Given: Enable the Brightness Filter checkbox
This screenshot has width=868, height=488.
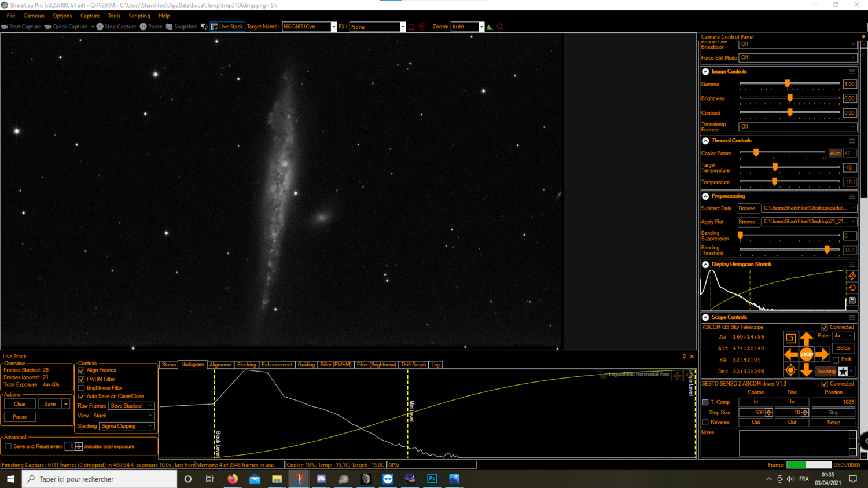Looking at the screenshot, I should 81,388.
